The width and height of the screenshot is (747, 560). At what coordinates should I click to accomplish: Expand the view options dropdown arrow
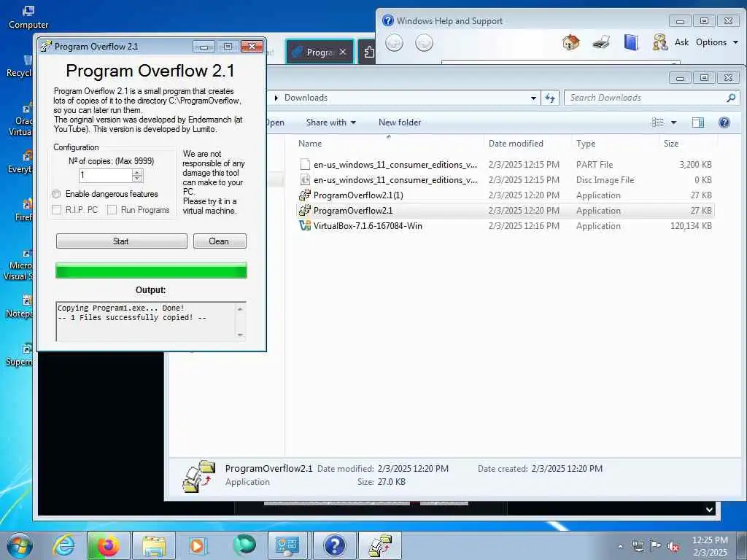coord(673,122)
